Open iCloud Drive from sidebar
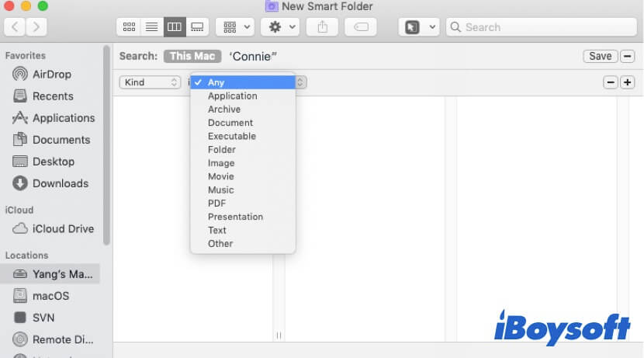644x358 pixels. [x=62, y=229]
